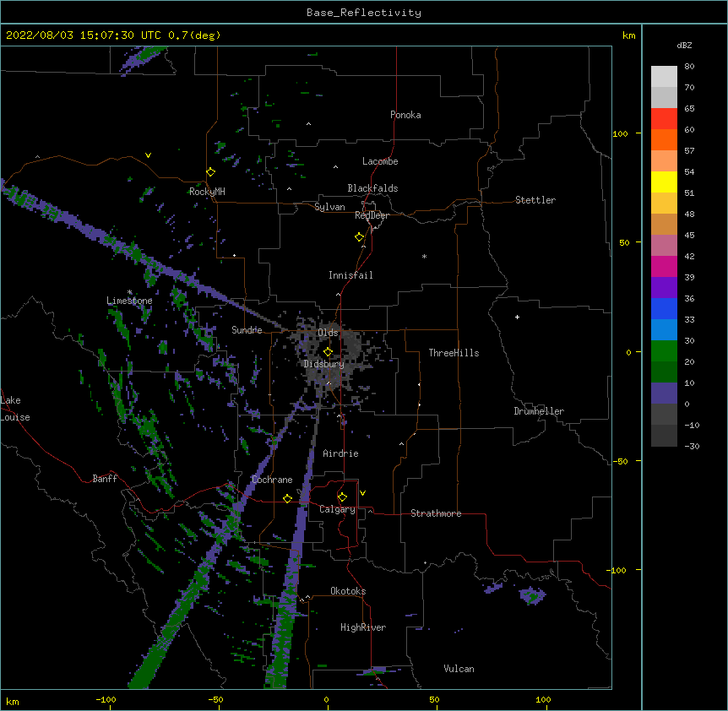The image size is (728, 711).
Task: Select the Banff town label
Action: coord(105,479)
